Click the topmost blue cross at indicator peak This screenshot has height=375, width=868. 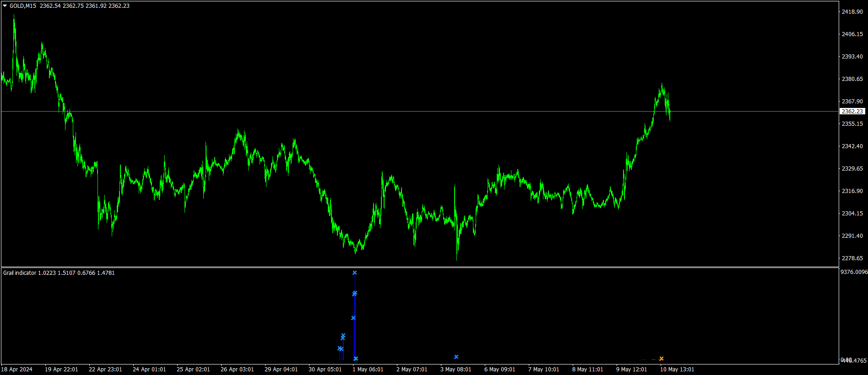click(355, 273)
